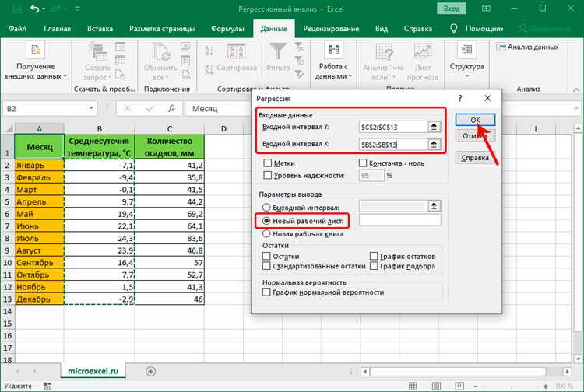Open the Файл tab
The image size is (584, 392).
[x=17, y=29]
